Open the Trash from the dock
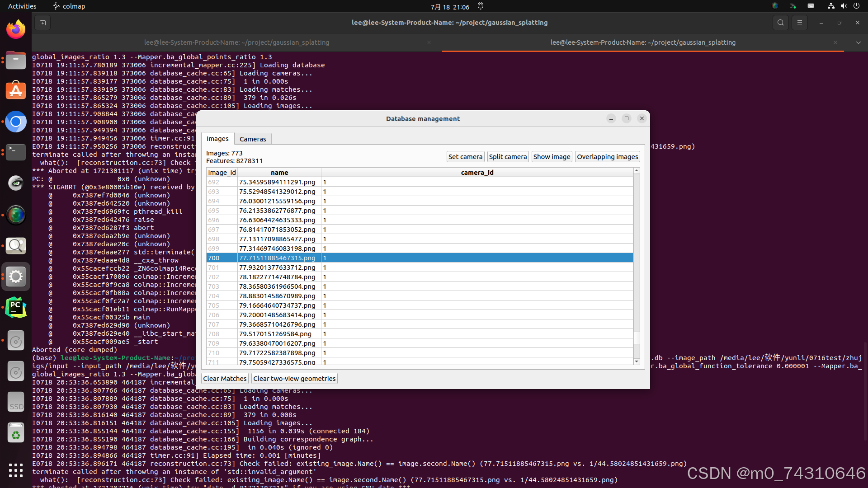This screenshot has height=488, width=868. tap(16, 433)
